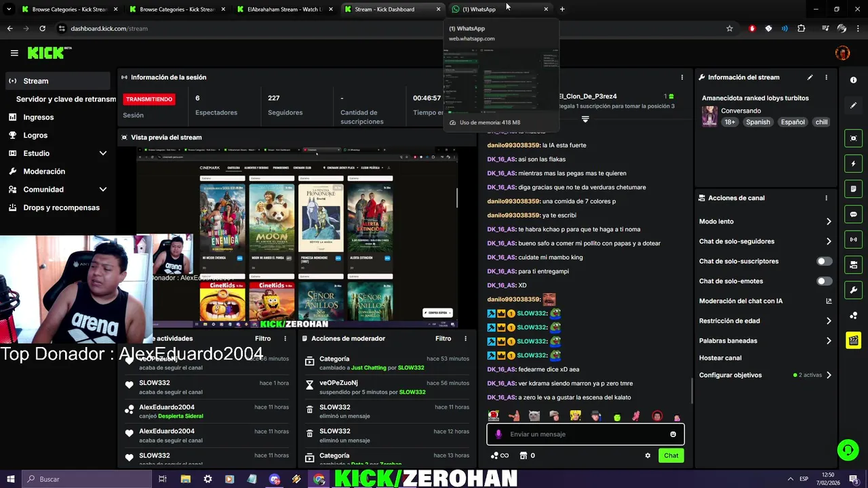The image size is (868, 488).
Task: Click in the Enviar un mensaje field
Action: pyautogui.click(x=585, y=434)
